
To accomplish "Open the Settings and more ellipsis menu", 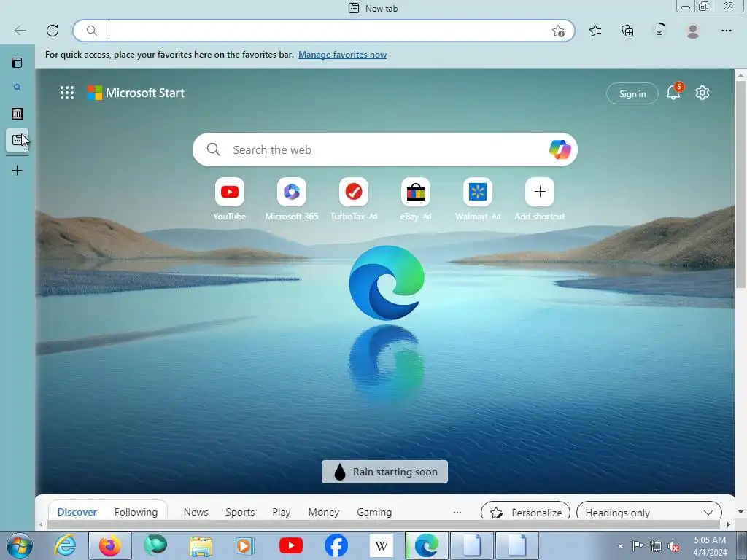I will click(x=726, y=31).
